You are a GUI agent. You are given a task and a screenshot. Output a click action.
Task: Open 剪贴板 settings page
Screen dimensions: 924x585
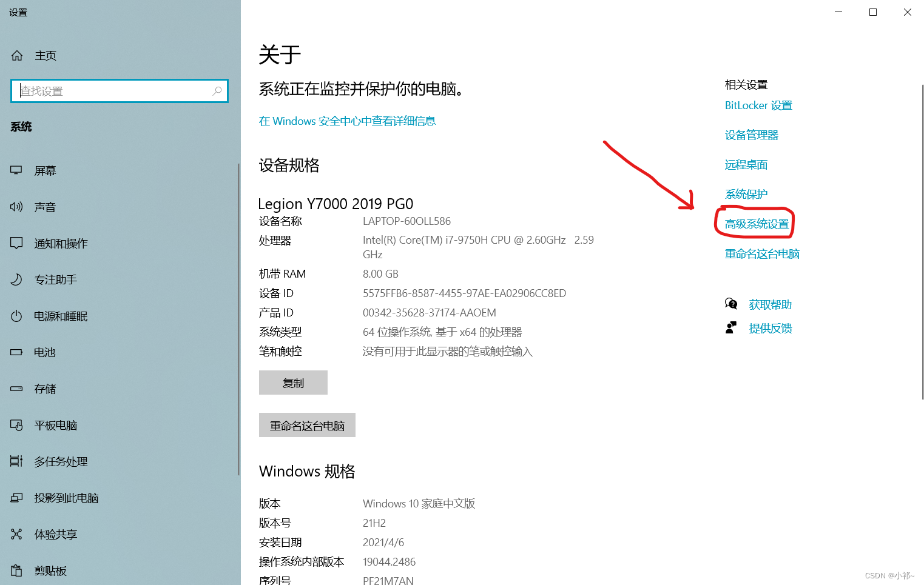tap(50, 570)
